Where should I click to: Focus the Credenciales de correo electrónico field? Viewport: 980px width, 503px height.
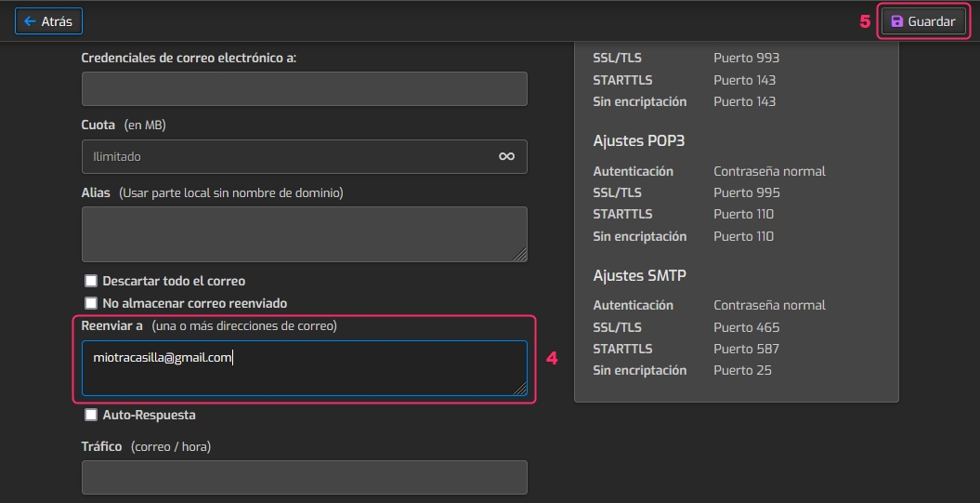click(304, 88)
